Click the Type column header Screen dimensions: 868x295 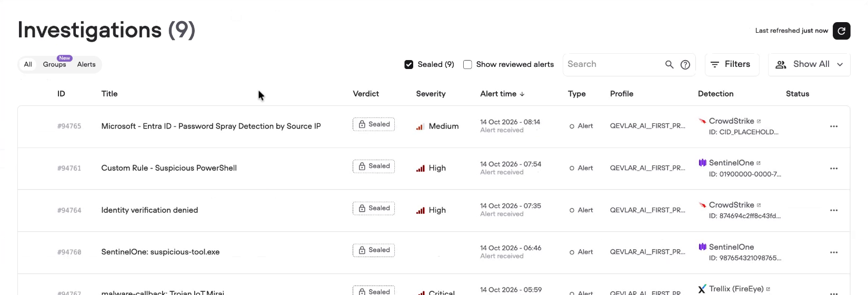point(577,94)
